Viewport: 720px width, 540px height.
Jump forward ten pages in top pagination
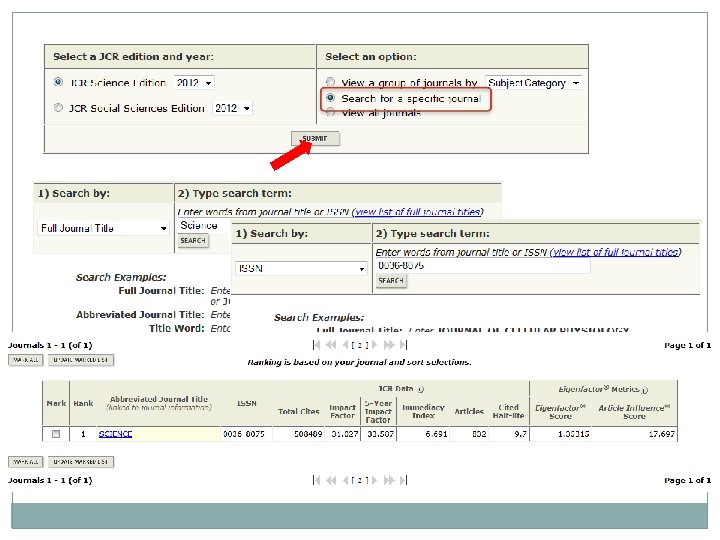(x=389, y=344)
